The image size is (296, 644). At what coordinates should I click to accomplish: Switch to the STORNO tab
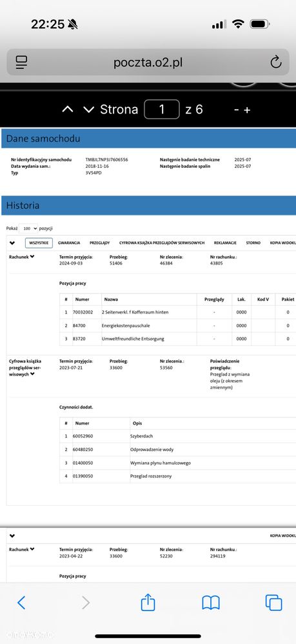(x=253, y=243)
